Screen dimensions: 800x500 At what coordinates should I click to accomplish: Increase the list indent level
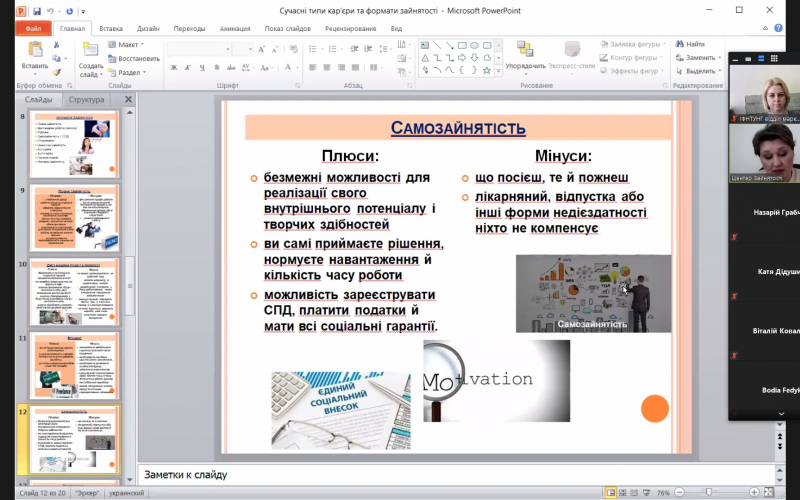click(x=368, y=49)
